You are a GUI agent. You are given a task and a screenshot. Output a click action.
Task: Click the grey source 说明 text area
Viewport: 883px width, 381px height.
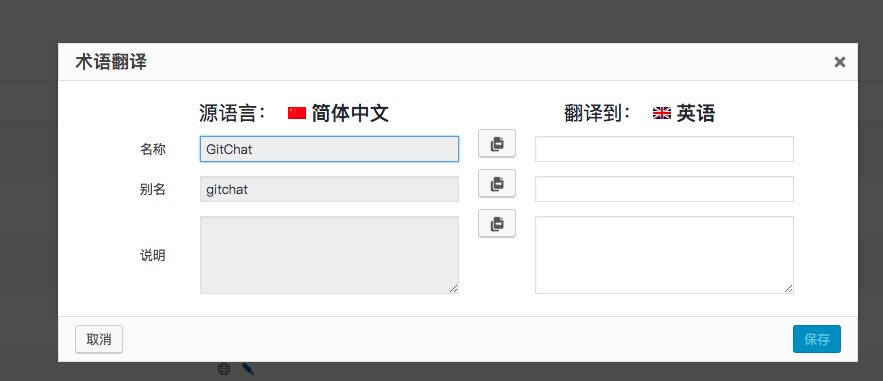coord(329,255)
